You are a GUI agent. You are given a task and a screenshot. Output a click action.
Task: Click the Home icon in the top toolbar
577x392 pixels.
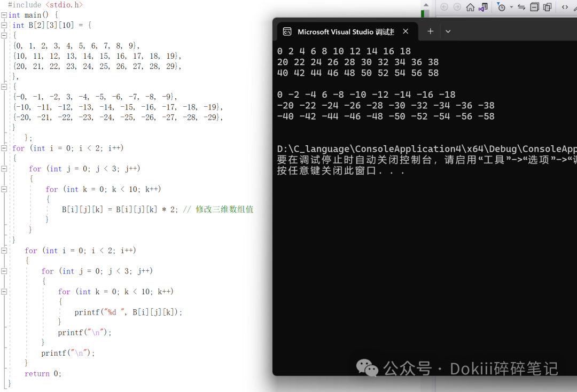(x=470, y=7)
